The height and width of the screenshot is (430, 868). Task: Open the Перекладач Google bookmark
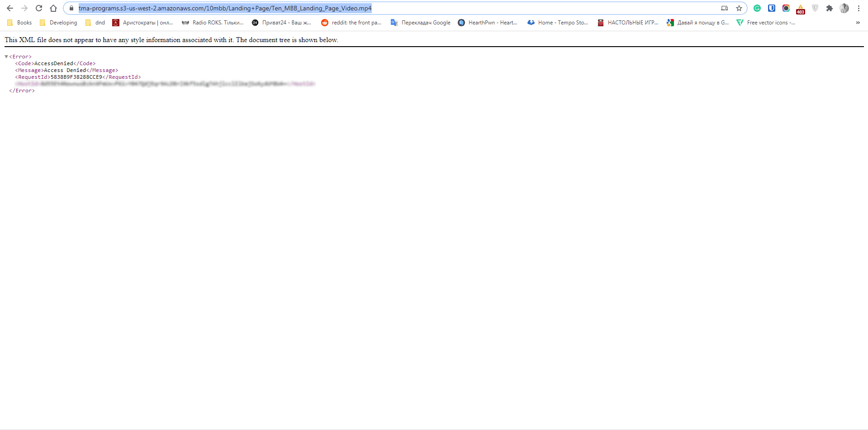(421, 23)
